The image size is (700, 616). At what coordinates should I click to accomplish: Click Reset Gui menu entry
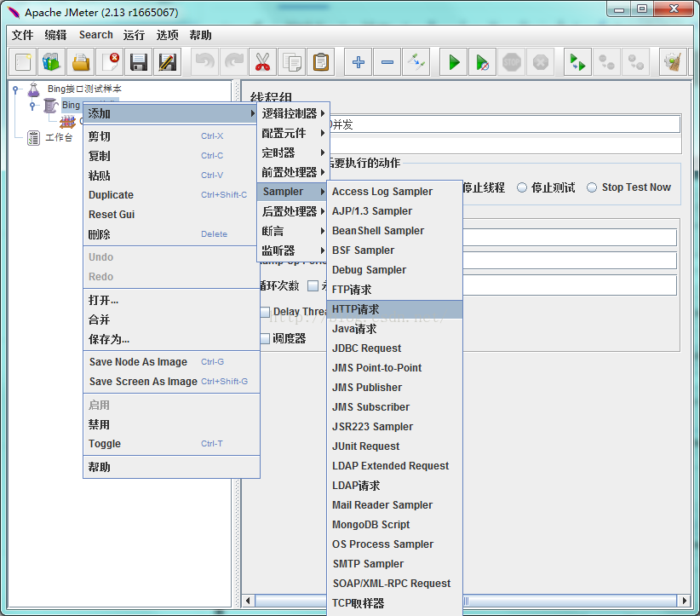click(x=171, y=215)
